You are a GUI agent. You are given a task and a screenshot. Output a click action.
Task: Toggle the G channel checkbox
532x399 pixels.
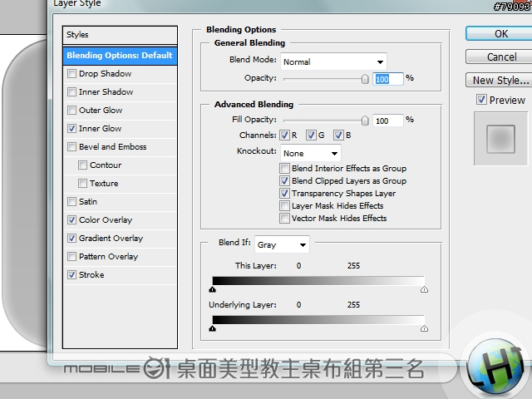click(311, 135)
